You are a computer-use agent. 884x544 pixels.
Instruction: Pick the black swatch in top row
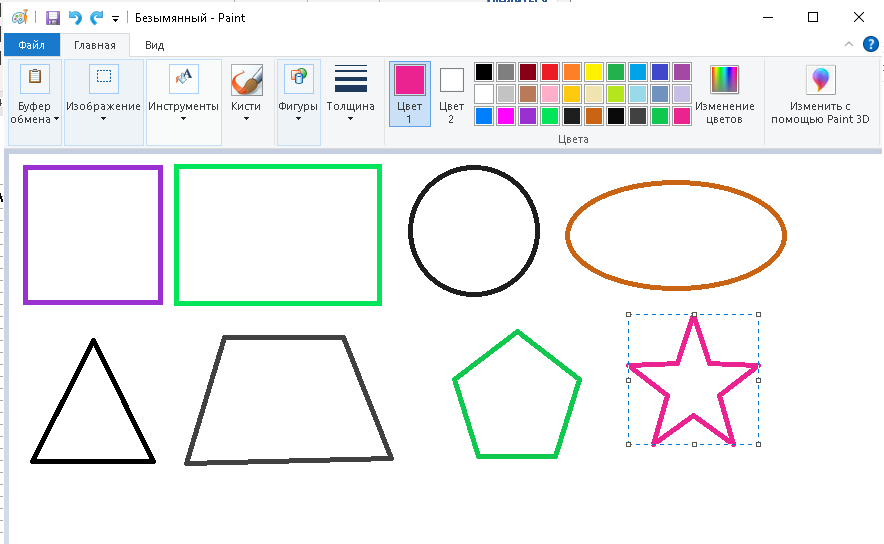(484, 72)
